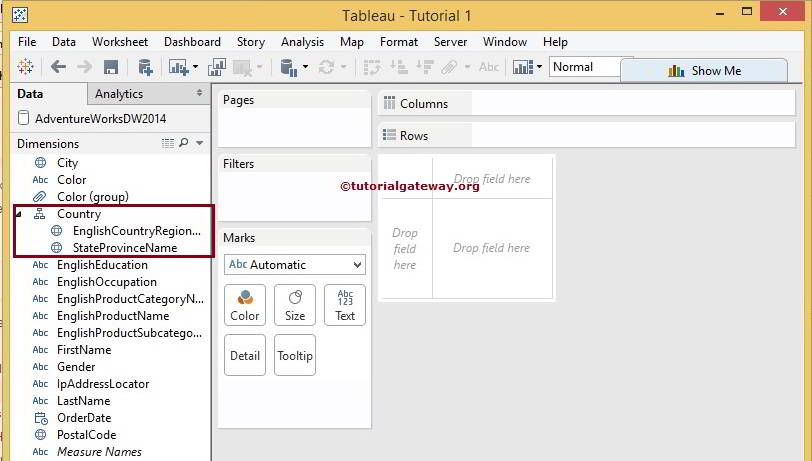
Task: Click the Group Members paperclip toolbar icon
Action: 450,67
